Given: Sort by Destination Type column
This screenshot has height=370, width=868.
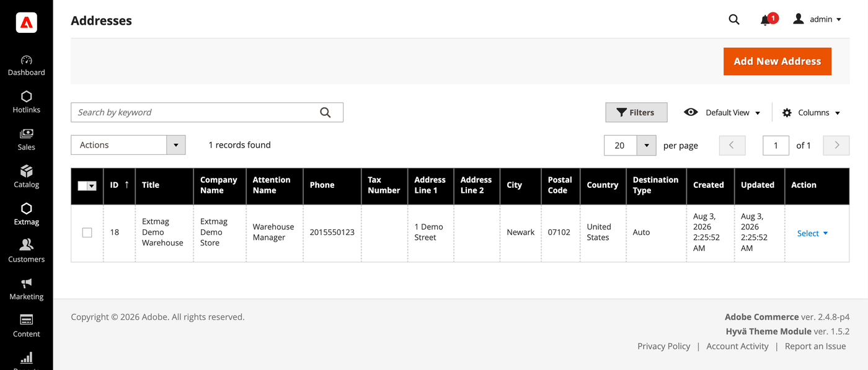Looking at the screenshot, I should coord(657,185).
